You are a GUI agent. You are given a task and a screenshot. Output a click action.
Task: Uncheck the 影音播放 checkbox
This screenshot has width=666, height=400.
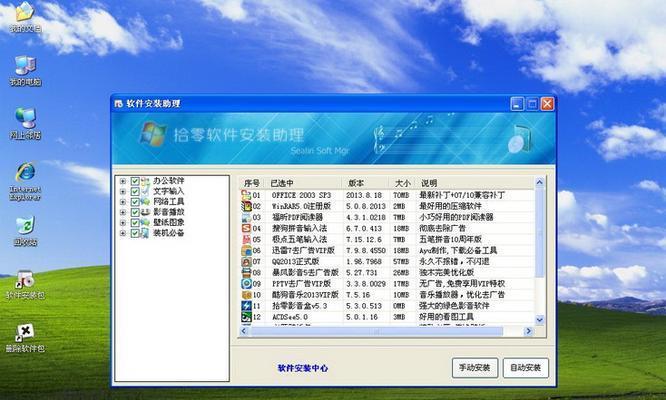pyautogui.click(x=135, y=212)
